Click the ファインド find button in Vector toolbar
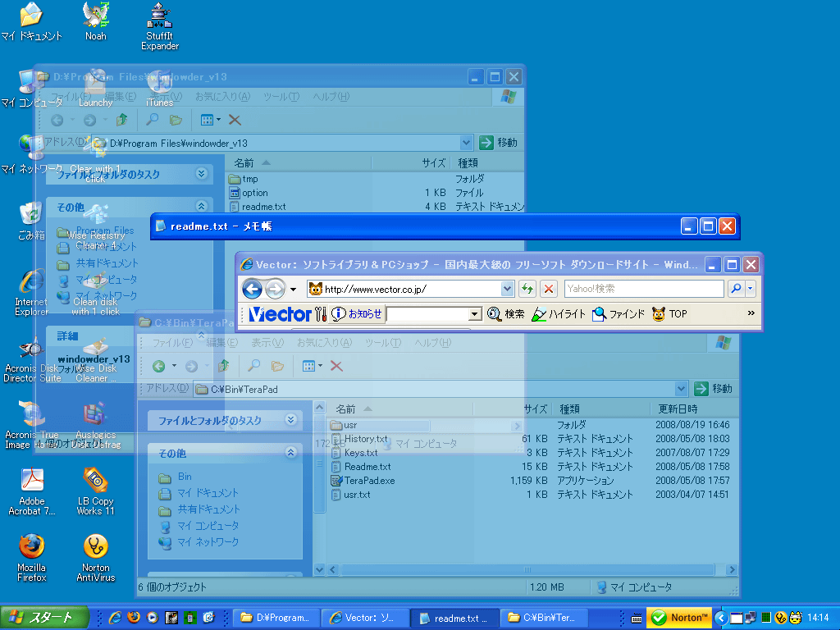 click(619, 314)
